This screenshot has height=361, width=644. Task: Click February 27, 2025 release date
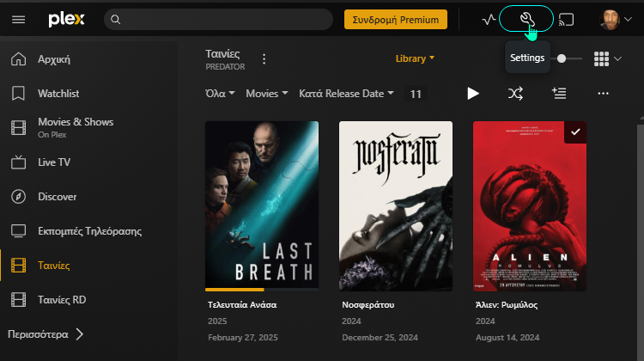(243, 338)
